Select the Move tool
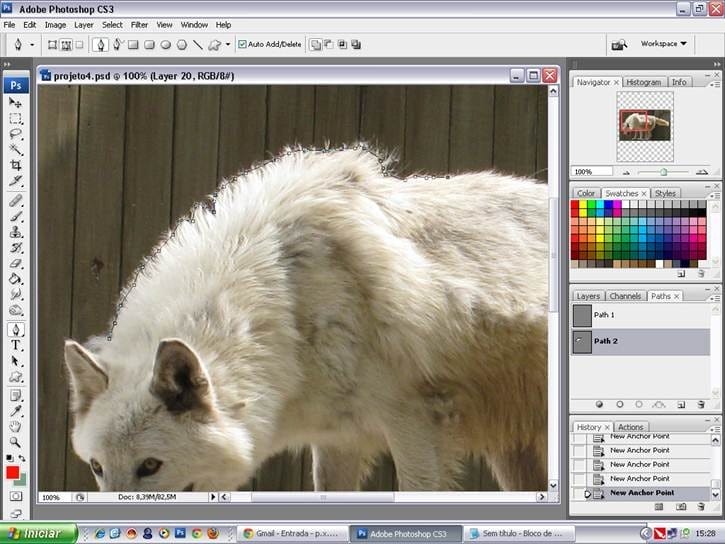725x544 pixels. pos(16,103)
